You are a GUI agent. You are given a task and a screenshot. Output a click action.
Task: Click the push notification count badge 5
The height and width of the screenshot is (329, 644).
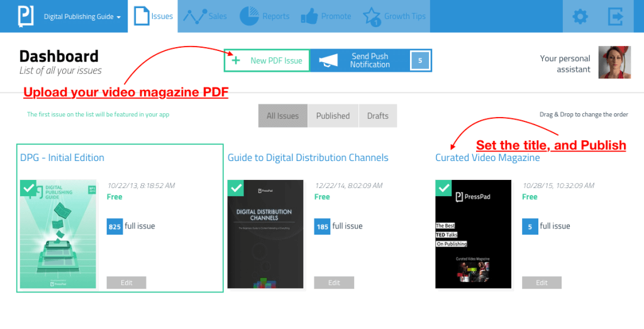[x=420, y=60]
